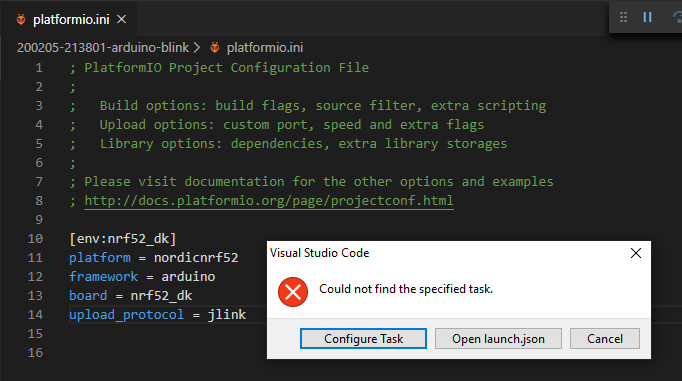This screenshot has width=682, height=381.
Task: Click the 'Visual Studio Code' dialog title
Action: pyautogui.click(x=320, y=253)
